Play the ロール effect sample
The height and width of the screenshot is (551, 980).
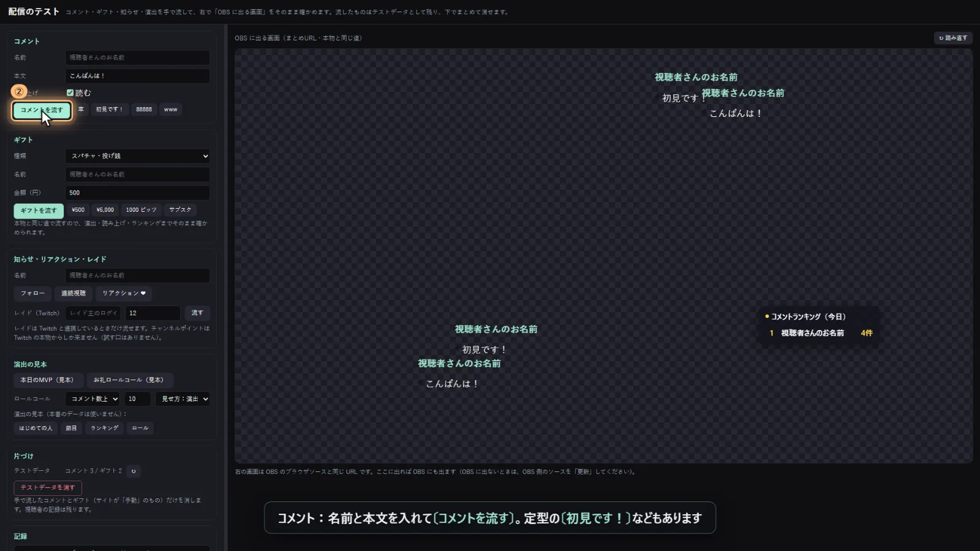point(140,428)
